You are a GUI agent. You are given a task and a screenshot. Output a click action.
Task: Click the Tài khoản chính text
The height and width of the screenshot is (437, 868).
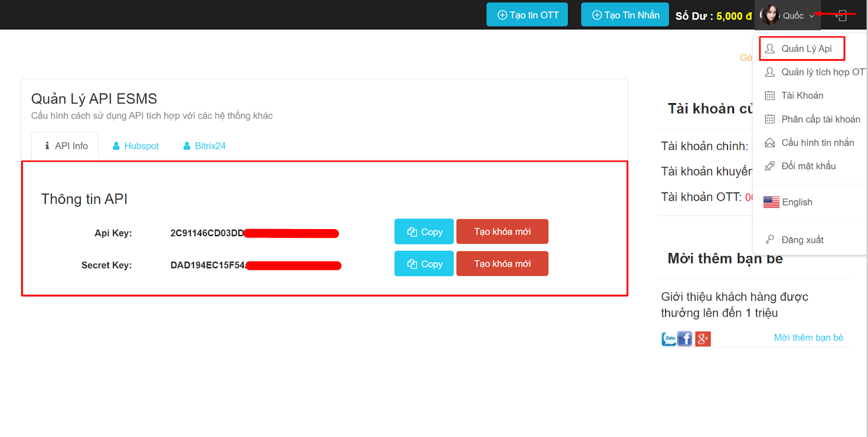(x=705, y=146)
